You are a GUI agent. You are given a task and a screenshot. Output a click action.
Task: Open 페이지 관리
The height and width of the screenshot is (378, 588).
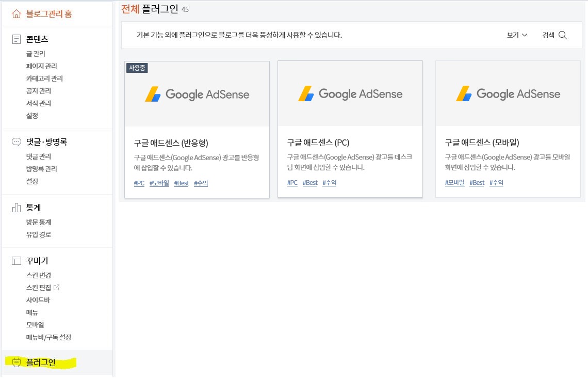point(42,66)
